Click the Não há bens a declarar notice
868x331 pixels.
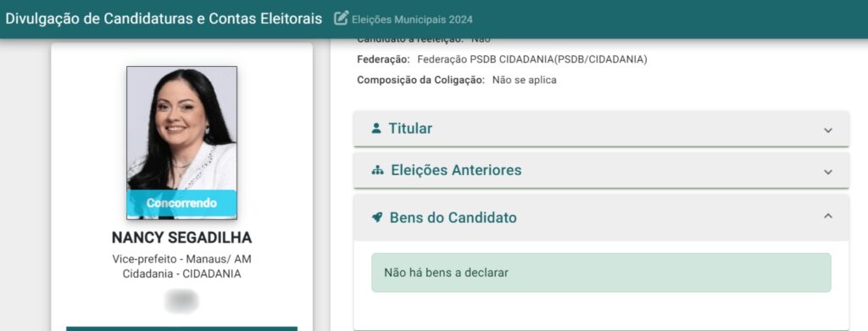601,273
